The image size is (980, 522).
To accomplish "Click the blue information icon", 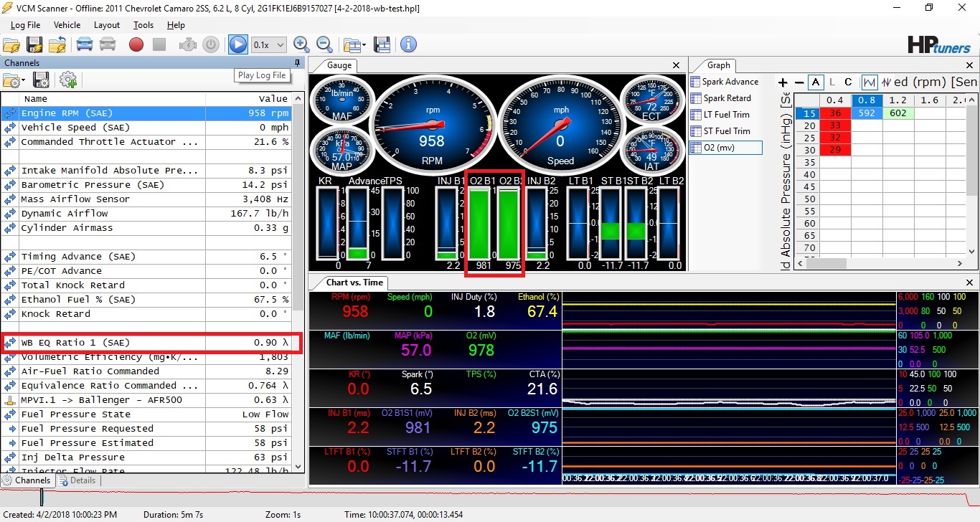I will pyautogui.click(x=408, y=44).
